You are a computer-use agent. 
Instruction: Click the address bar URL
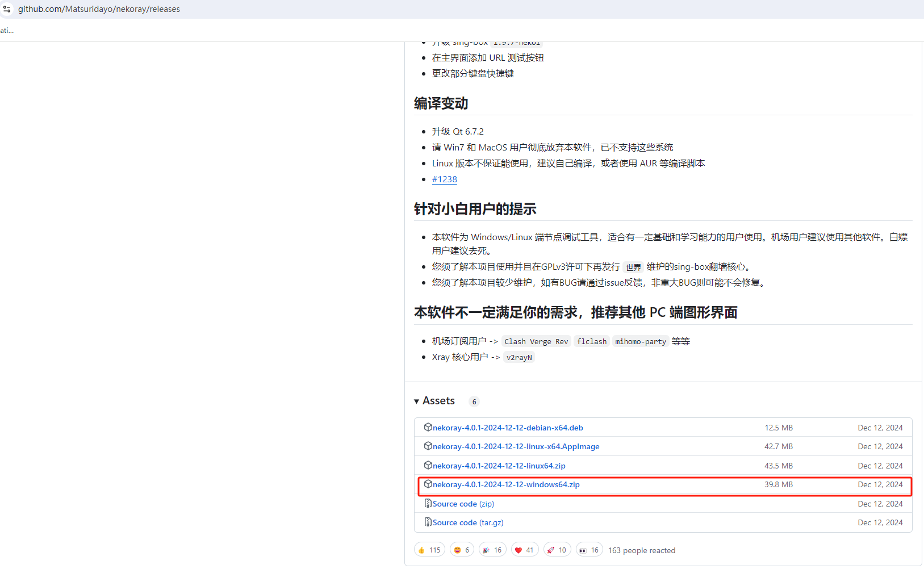point(99,9)
